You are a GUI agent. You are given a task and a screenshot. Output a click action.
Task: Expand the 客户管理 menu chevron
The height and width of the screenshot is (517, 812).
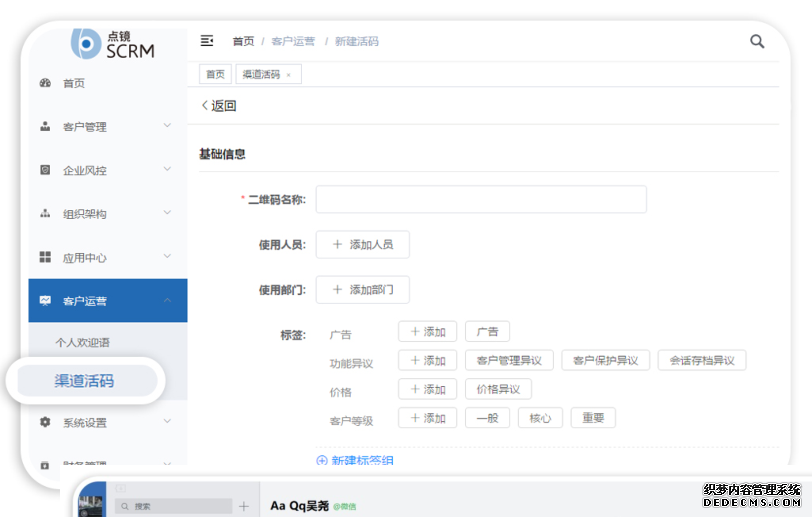[x=167, y=125]
